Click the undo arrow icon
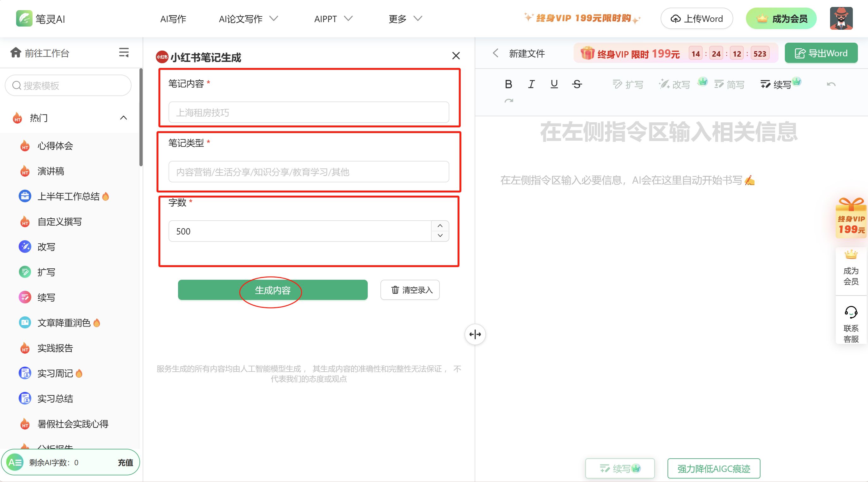The width and height of the screenshot is (868, 482). pos(831,84)
